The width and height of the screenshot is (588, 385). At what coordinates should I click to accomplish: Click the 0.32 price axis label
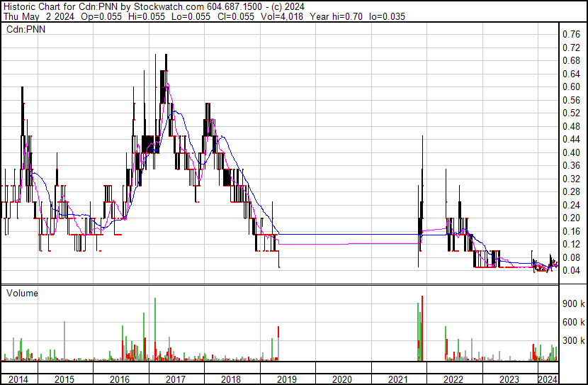[571, 179]
